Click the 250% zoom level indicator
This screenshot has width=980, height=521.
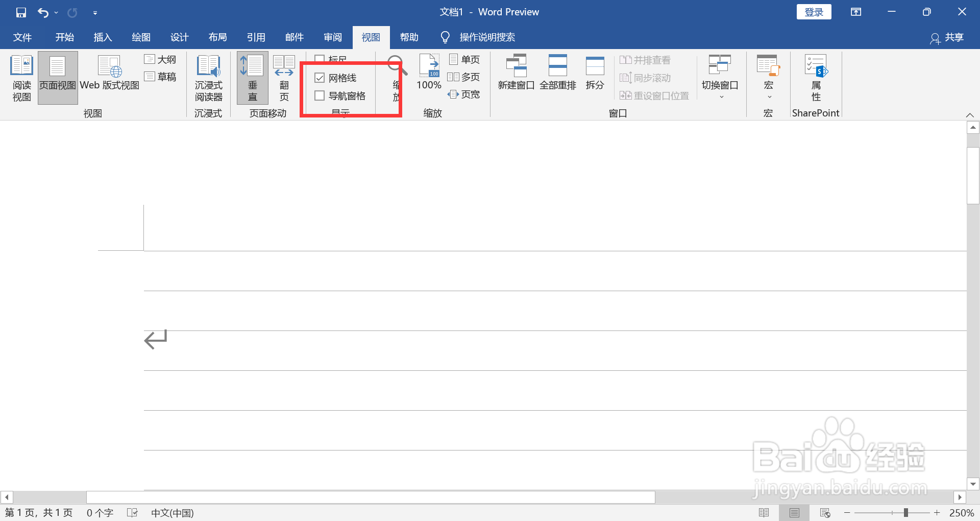coord(962,513)
